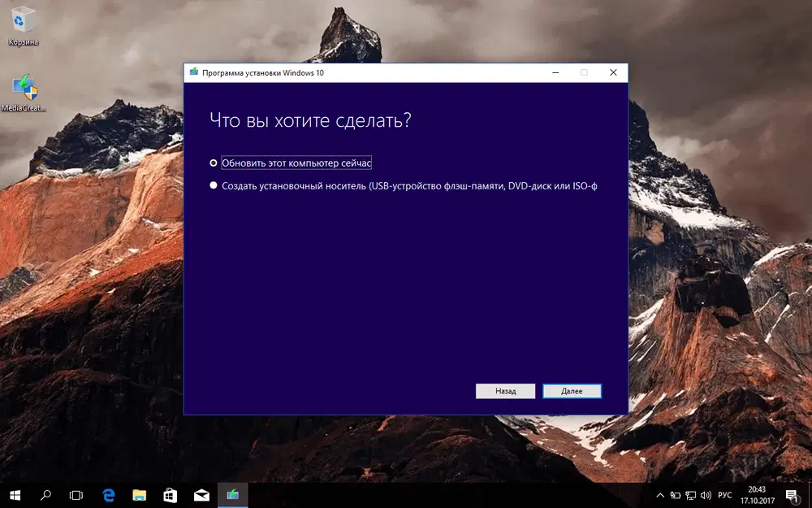The image size is (812, 508).
Task: Open the Mail app from the taskbar
Action: tap(201, 494)
